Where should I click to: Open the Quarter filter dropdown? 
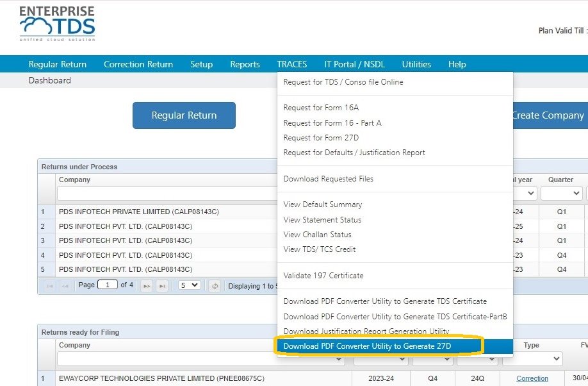pos(561,193)
